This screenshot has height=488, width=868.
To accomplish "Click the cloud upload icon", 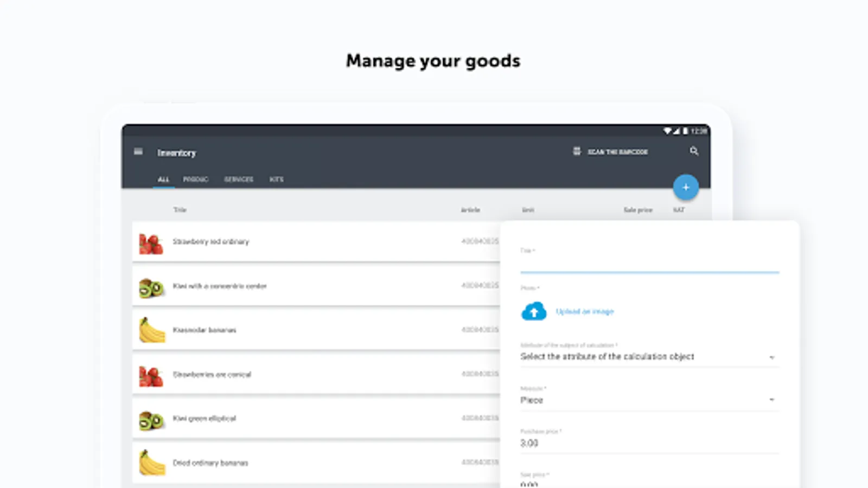I will click(534, 311).
